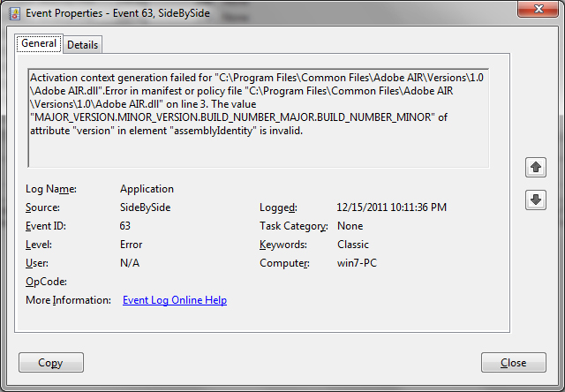Select the Logged date 12/15/2011 10:11:36 PM
565x392 pixels.
click(x=392, y=207)
